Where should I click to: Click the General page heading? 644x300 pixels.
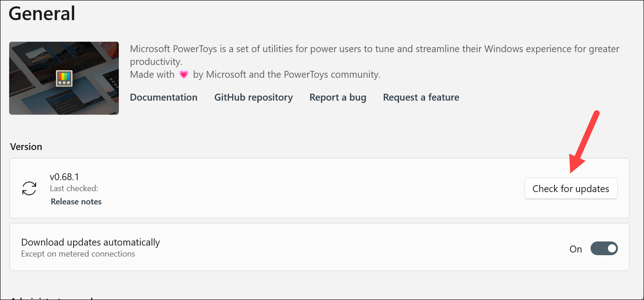pyautogui.click(x=42, y=13)
